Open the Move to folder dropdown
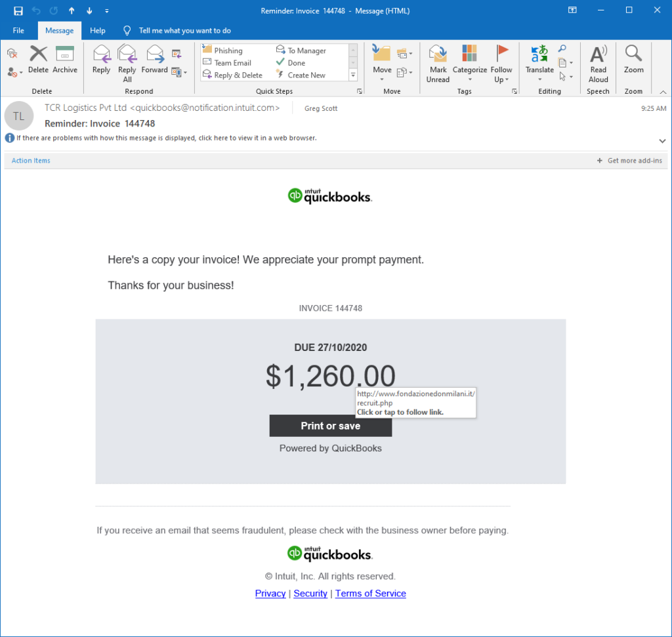The image size is (672, 637). (382, 64)
